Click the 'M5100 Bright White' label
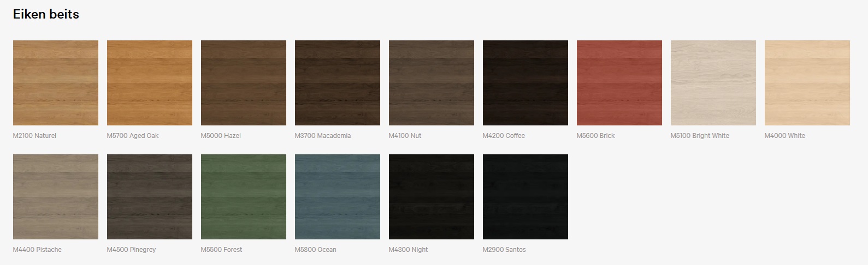The width and height of the screenshot is (868, 265). (700, 136)
